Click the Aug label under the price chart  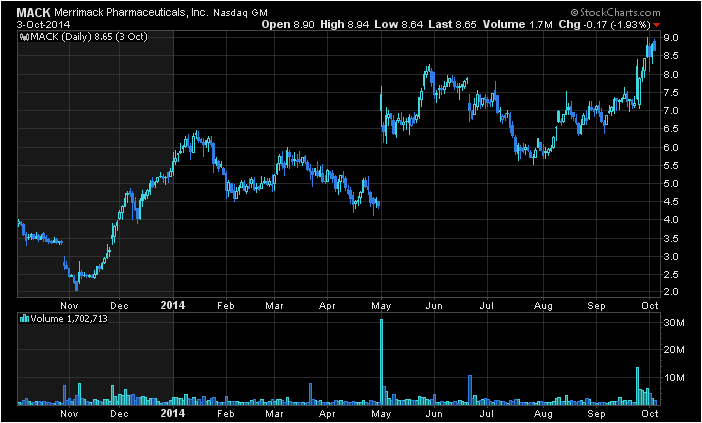pos(543,306)
